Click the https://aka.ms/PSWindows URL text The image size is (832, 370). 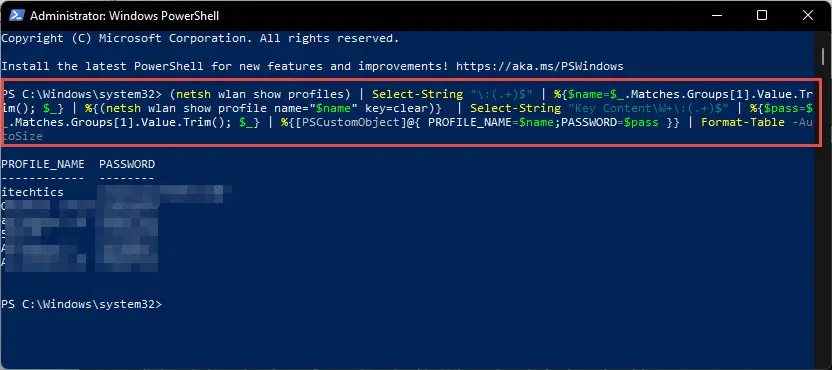point(540,66)
